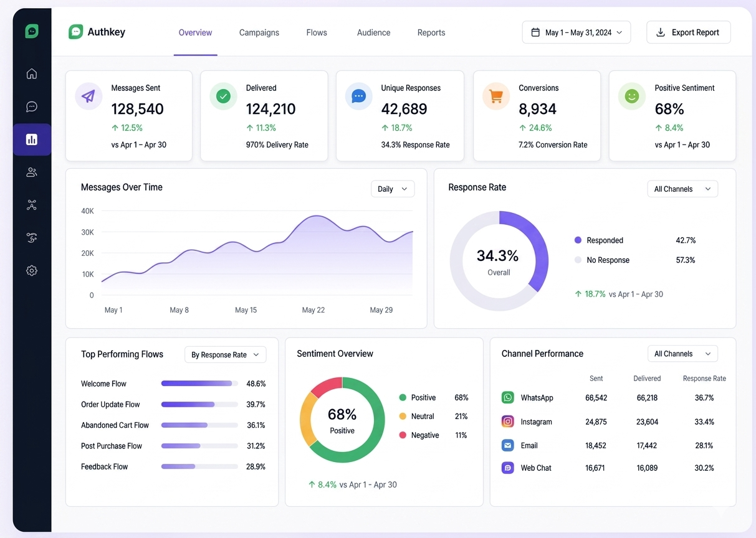Click the WhatsApp channel icon
Viewport: 756px width, 538px height.
point(508,397)
